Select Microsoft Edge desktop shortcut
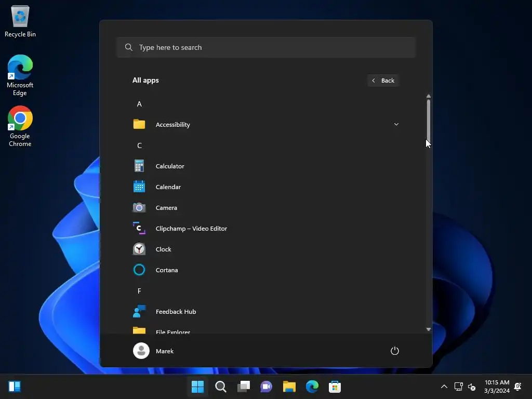This screenshot has width=532, height=399. click(20, 75)
